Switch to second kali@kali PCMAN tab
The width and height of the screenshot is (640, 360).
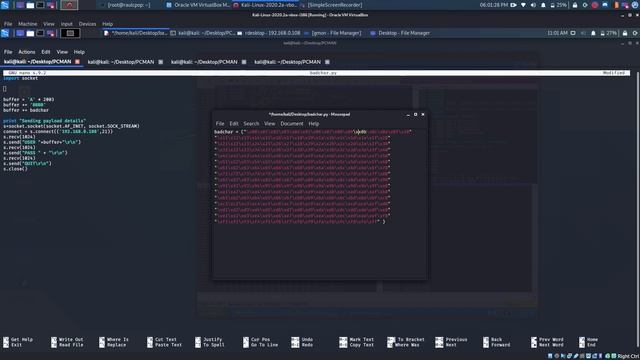pos(121,62)
